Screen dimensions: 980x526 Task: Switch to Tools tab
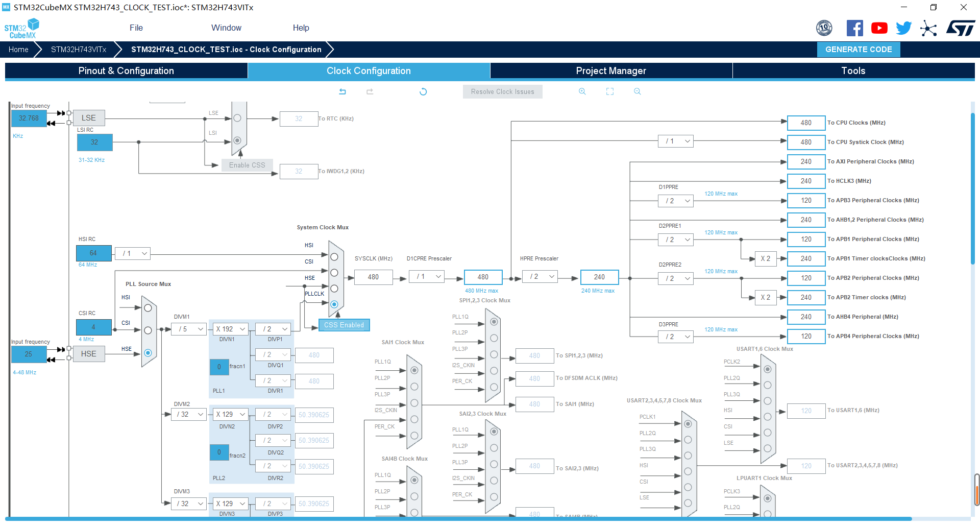pos(853,71)
